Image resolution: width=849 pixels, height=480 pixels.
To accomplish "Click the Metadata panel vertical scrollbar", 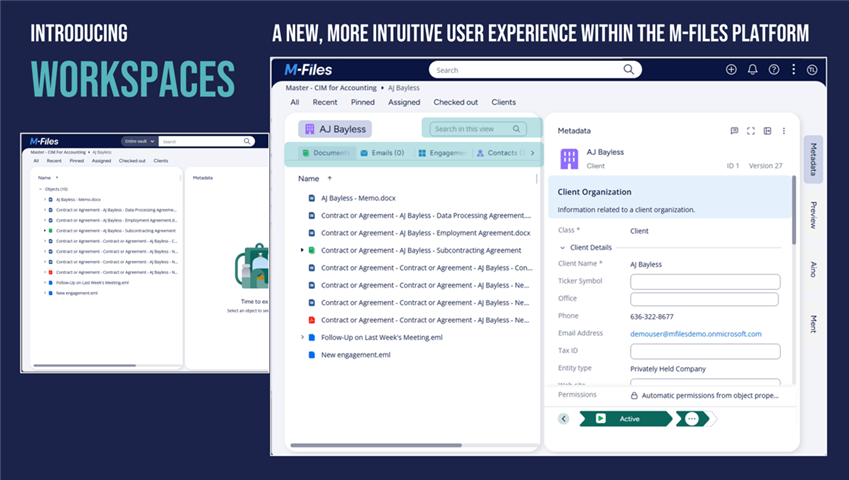I will tap(794, 210).
